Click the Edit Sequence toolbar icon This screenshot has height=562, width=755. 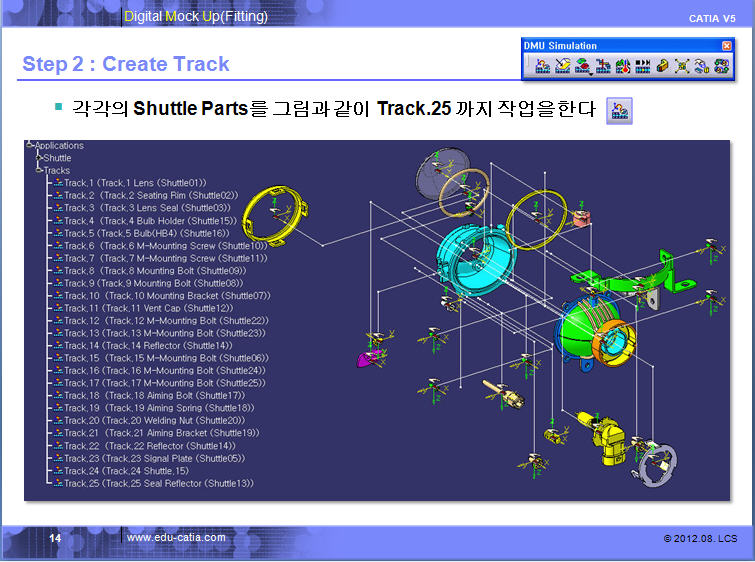[602, 66]
